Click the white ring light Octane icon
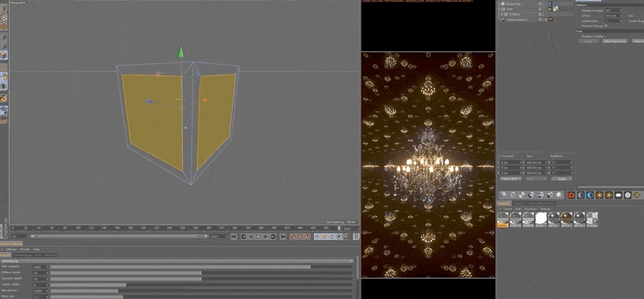This screenshot has width=644, height=299. (628, 194)
